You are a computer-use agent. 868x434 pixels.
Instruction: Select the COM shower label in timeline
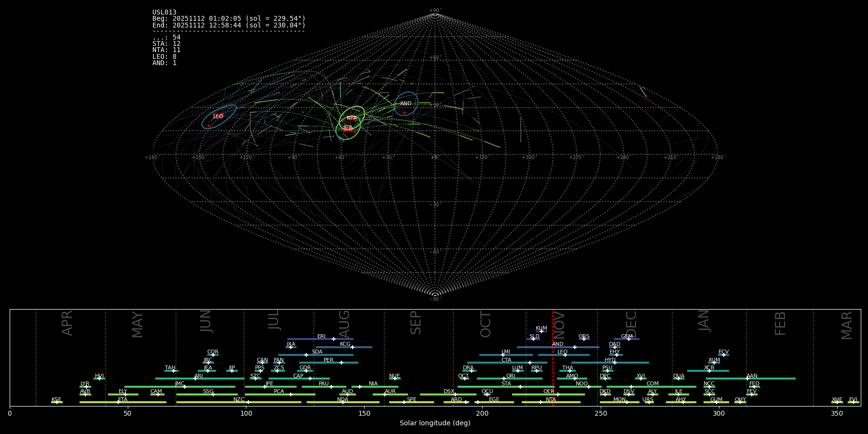(652, 384)
